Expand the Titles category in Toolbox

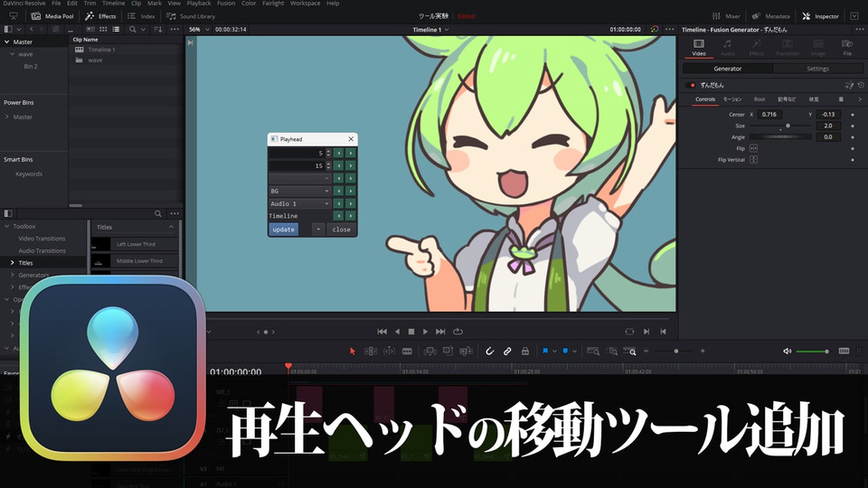12,263
